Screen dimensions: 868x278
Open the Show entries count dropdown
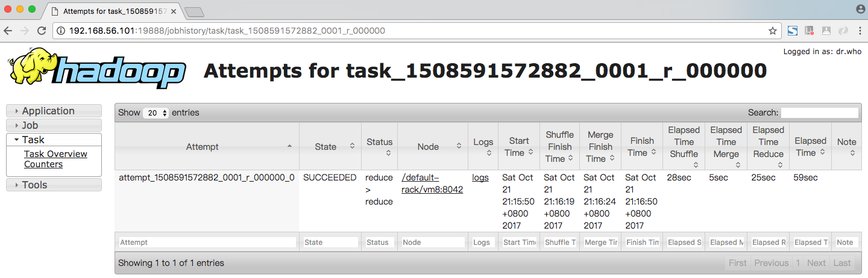click(156, 113)
